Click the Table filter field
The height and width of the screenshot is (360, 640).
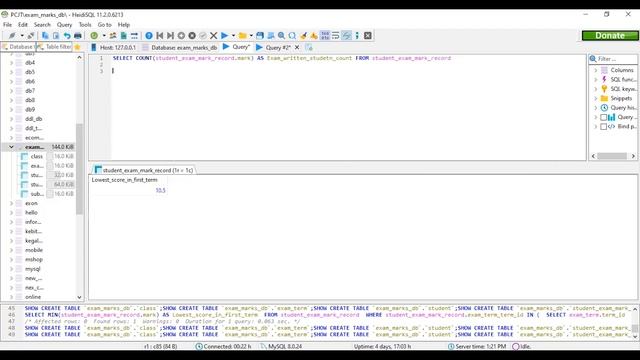(54, 47)
